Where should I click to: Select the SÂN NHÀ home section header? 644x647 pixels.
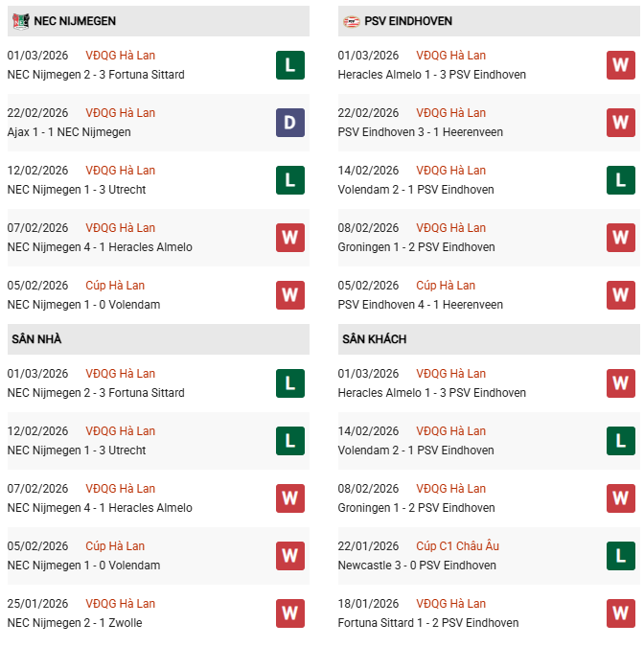tap(36, 339)
